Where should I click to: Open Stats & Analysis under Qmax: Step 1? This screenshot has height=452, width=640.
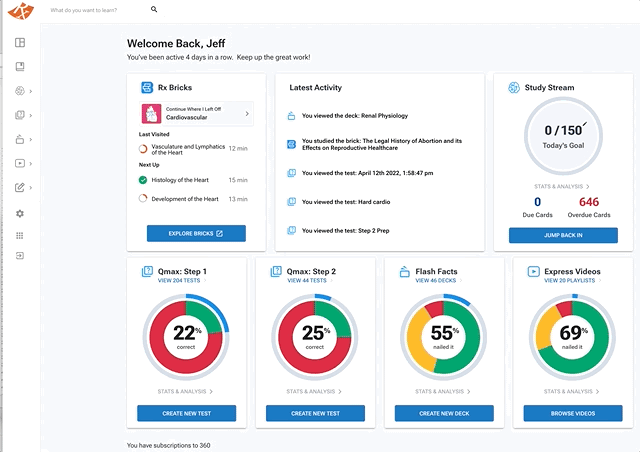click(185, 391)
